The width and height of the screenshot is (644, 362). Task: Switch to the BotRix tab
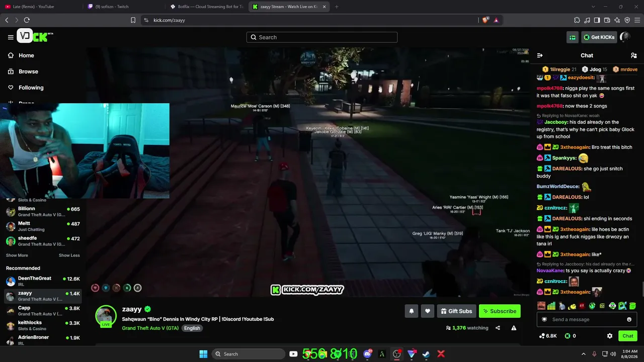coord(206,7)
